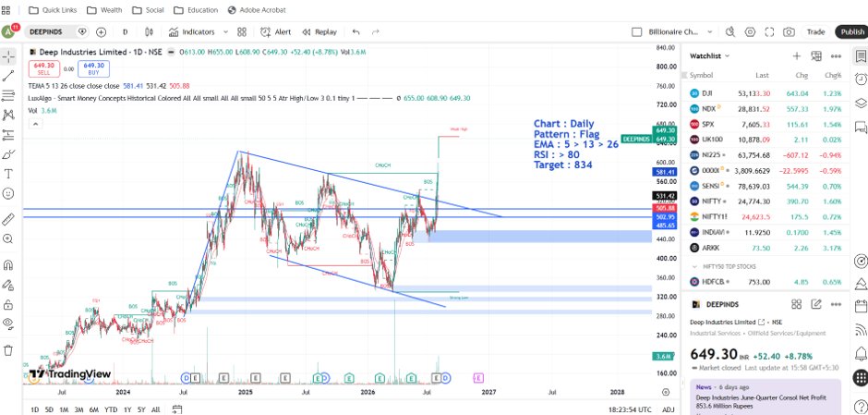
Task: Toggle stay in drawing mode
Action: point(8,285)
